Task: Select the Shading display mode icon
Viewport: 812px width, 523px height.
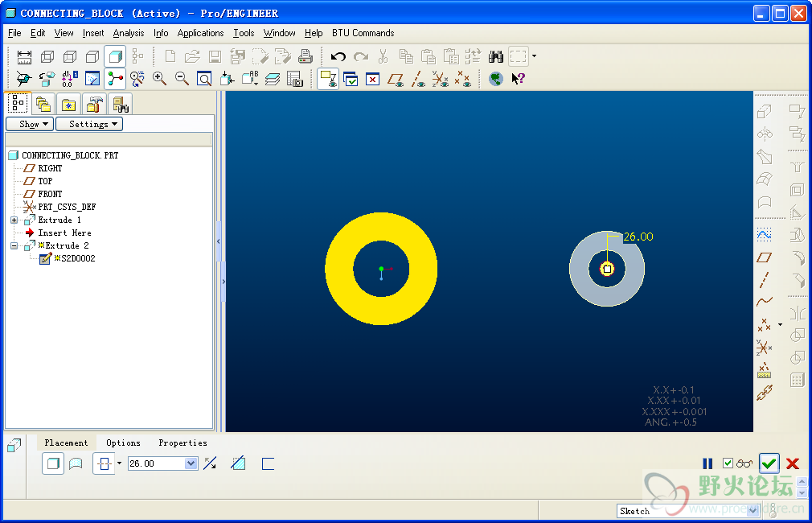Action: (115, 56)
